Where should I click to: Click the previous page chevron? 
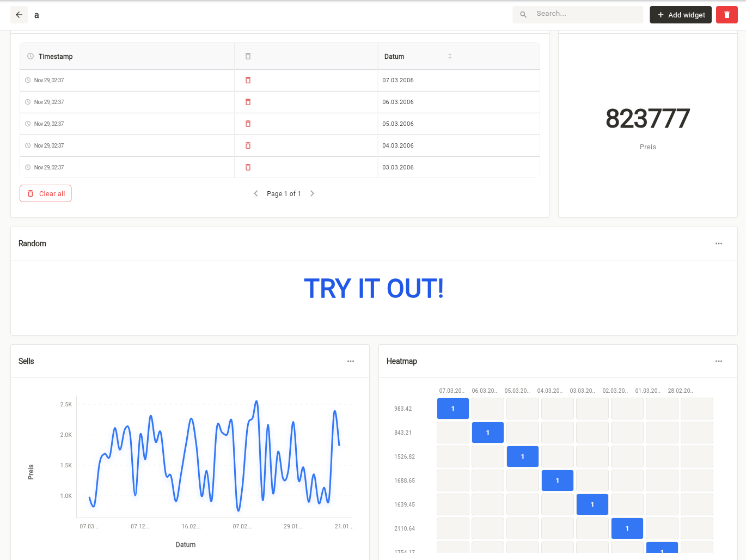pos(255,193)
